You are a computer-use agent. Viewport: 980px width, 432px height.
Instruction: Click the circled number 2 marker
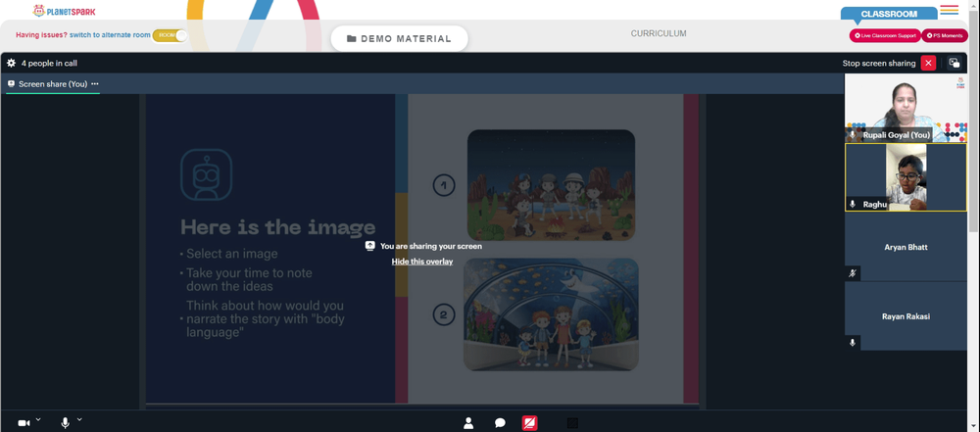tap(444, 314)
